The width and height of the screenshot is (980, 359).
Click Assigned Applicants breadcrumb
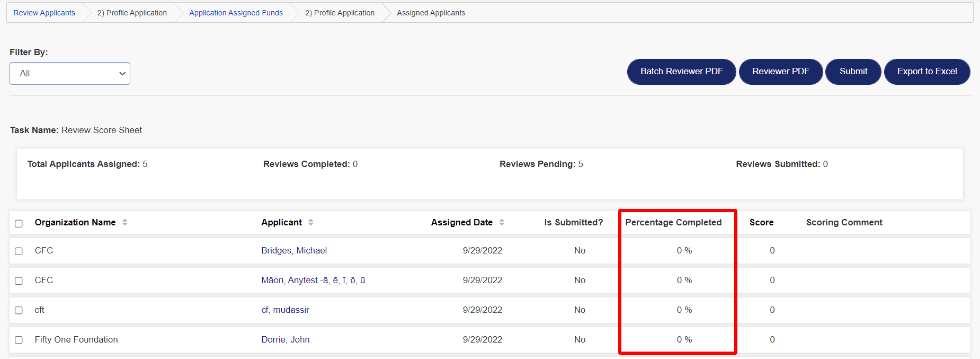click(x=431, y=13)
